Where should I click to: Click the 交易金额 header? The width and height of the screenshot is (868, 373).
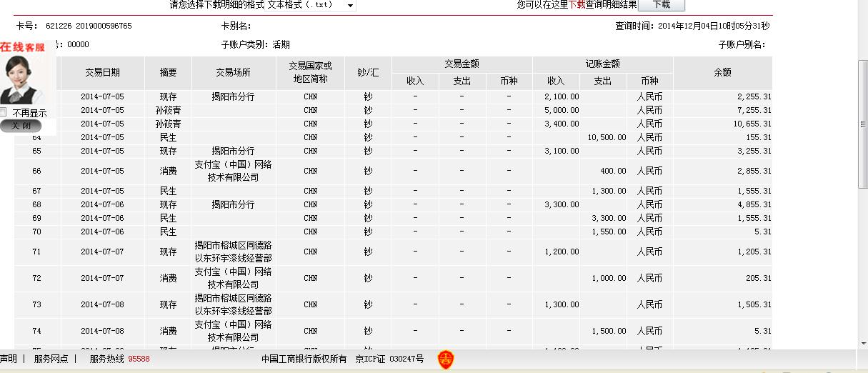click(x=462, y=64)
